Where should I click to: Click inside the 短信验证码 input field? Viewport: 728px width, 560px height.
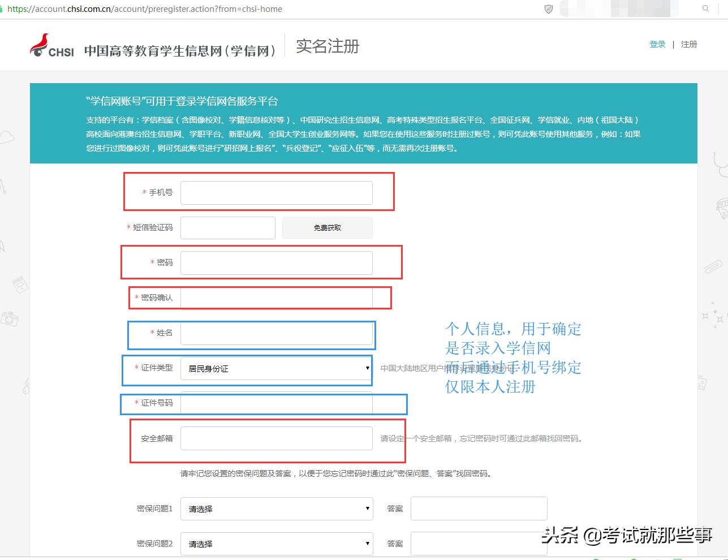coord(227,227)
